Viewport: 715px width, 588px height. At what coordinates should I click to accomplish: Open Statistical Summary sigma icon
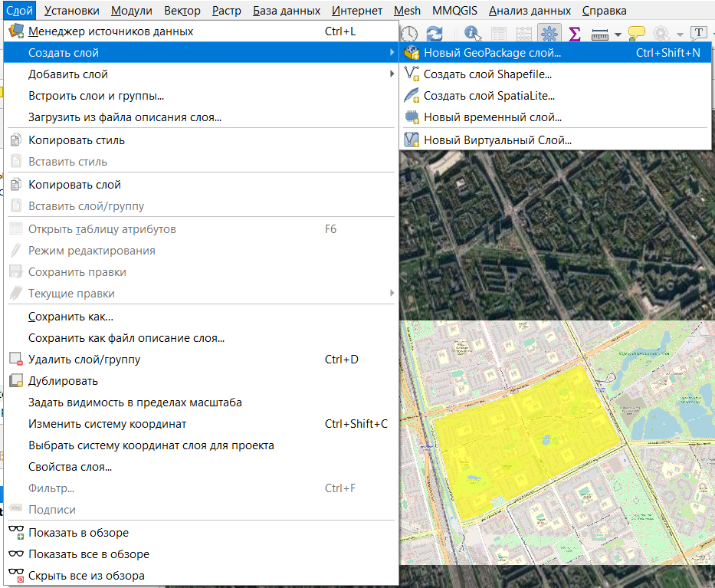point(574,34)
